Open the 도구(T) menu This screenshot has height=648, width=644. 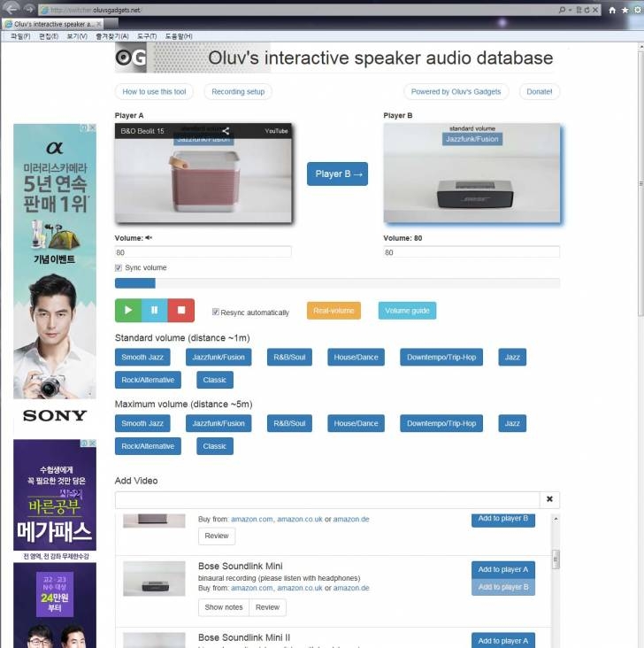pos(147,36)
